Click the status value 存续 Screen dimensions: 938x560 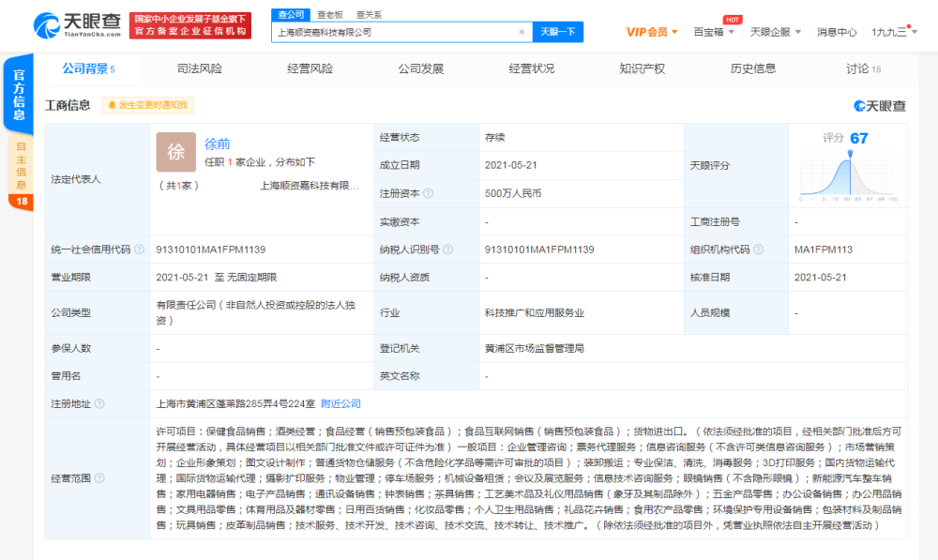[494, 137]
